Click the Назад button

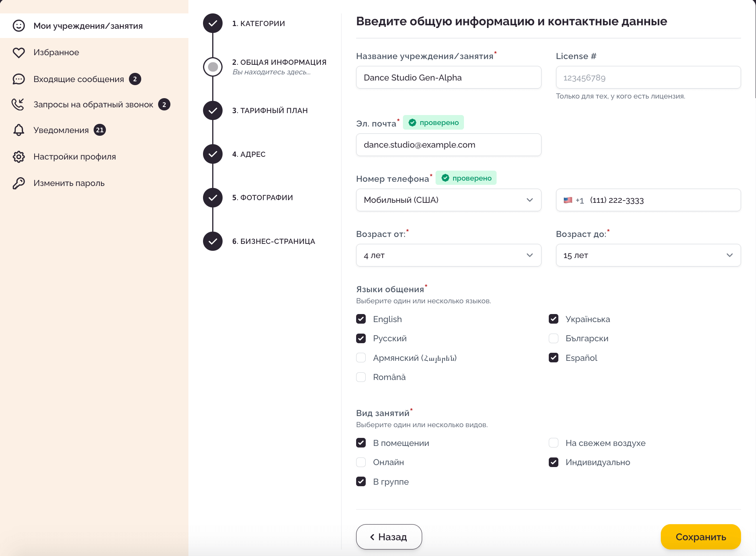[389, 537]
